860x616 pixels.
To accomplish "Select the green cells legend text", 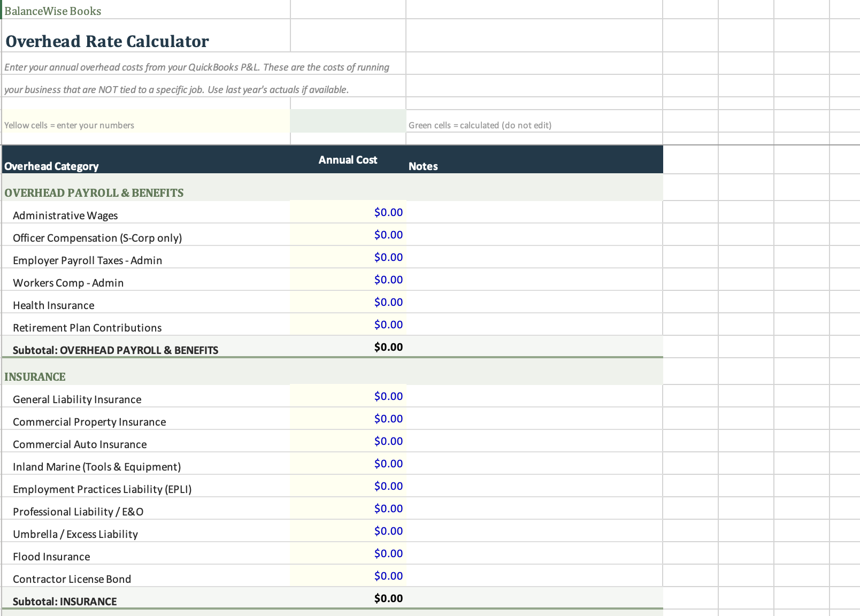I will pos(480,125).
